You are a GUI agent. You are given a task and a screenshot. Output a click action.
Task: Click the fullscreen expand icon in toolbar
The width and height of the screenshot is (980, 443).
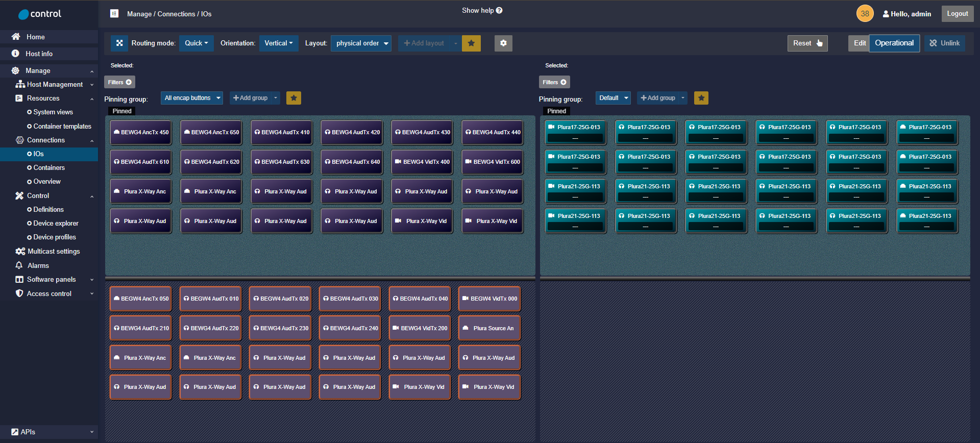(x=119, y=43)
